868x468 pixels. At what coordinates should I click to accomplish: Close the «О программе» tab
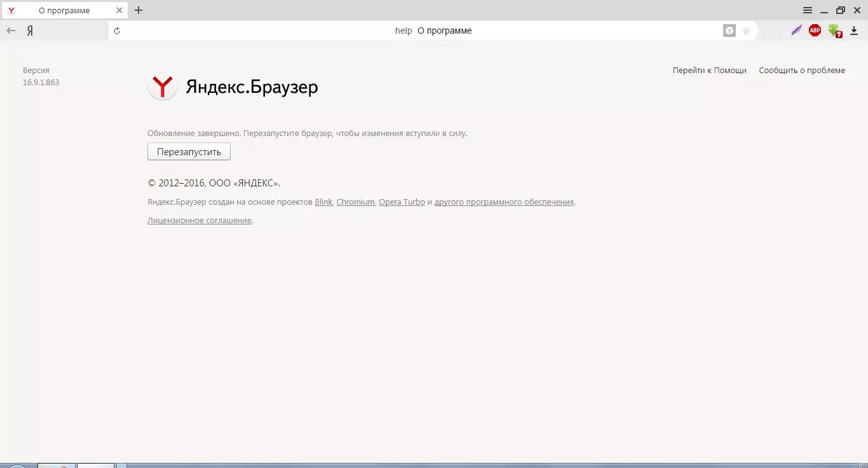point(119,10)
